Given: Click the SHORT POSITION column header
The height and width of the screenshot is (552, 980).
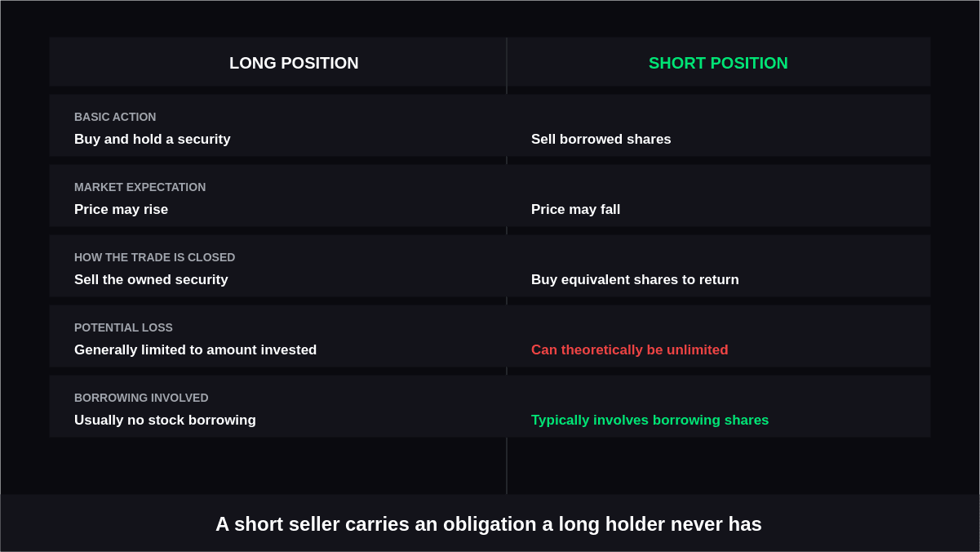Looking at the screenshot, I should [718, 63].
